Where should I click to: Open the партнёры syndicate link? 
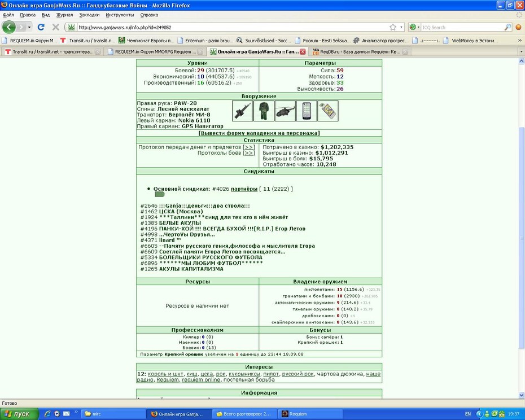click(x=244, y=189)
